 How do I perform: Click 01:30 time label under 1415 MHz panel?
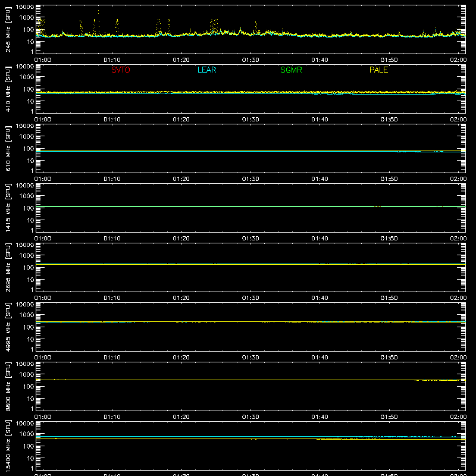pos(250,239)
